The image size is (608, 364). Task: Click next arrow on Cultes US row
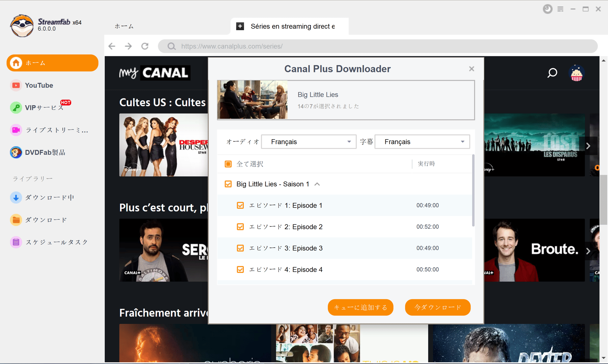coord(588,146)
